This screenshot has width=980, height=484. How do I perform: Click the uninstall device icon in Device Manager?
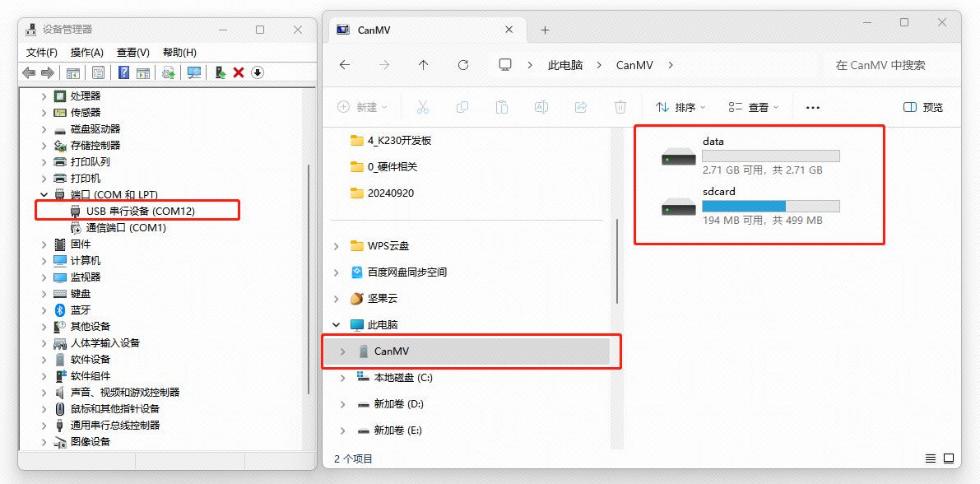[x=239, y=72]
